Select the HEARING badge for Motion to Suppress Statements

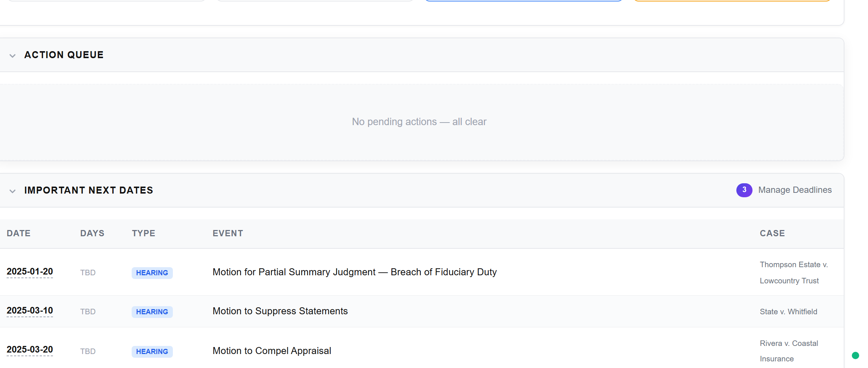152,312
